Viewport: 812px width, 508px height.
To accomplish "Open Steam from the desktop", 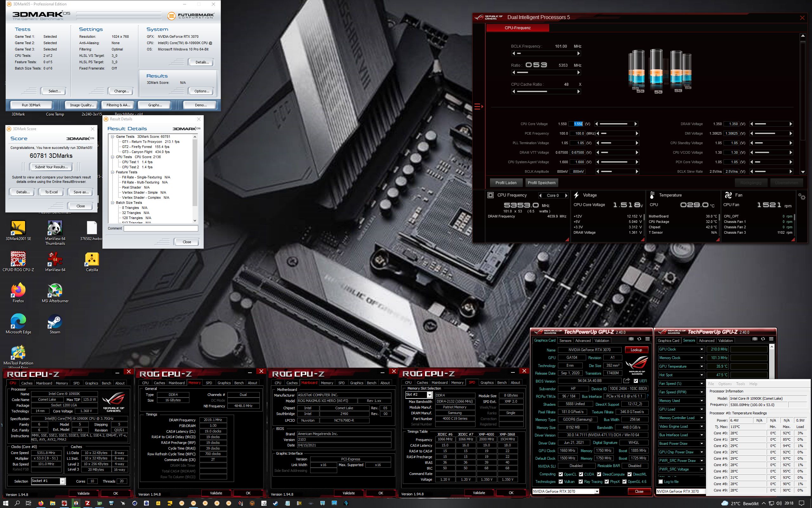I will point(55,324).
